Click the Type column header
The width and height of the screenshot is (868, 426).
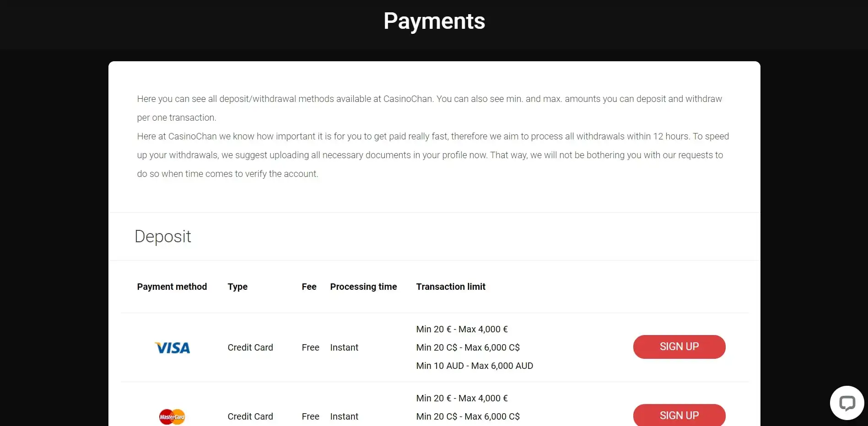(237, 287)
